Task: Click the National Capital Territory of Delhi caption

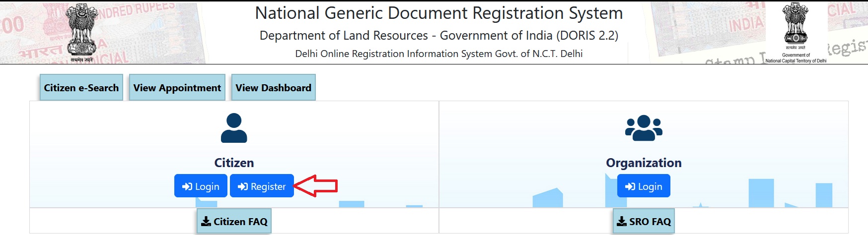Action: pos(796,61)
